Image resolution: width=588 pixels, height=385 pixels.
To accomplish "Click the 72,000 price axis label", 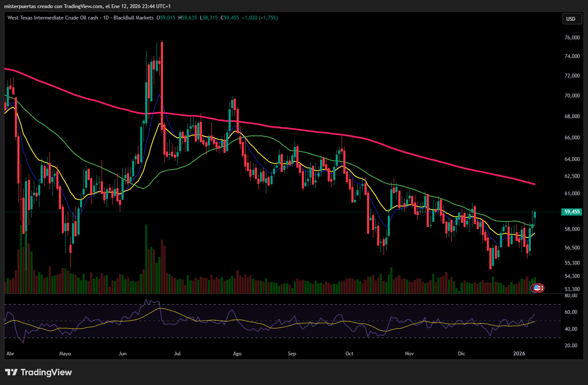I will (572, 76).
